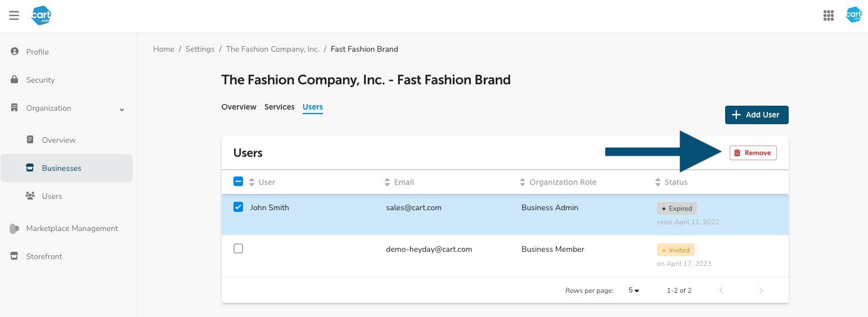Open the hamburger navigation menu
The width and height of the screenshot is (868, 317).
coord(14,16)
